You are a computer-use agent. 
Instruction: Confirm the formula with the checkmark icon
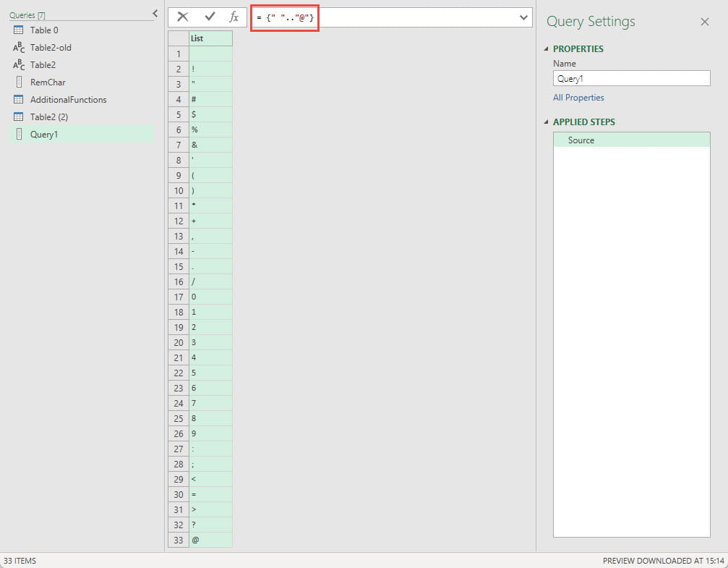coord(210,17)
